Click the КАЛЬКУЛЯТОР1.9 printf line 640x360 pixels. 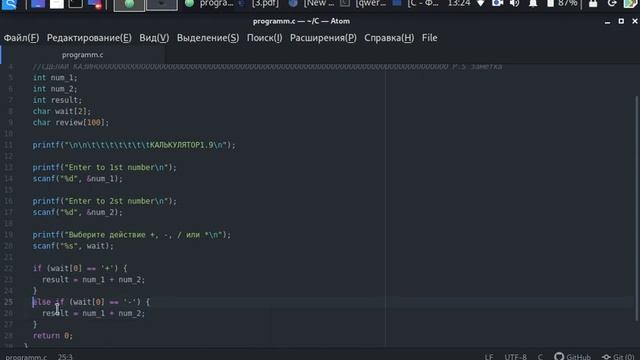coord(134,145)
